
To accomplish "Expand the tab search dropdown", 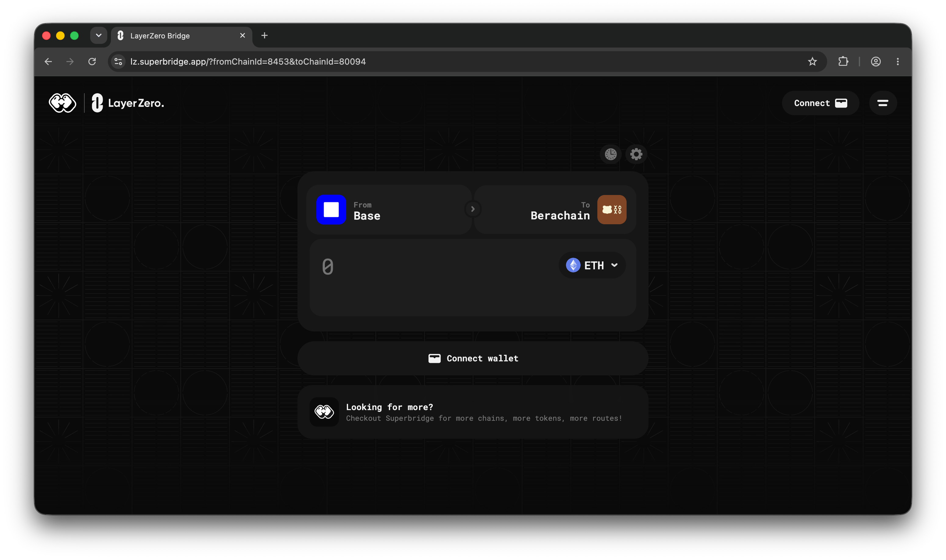I will (98, 35).
